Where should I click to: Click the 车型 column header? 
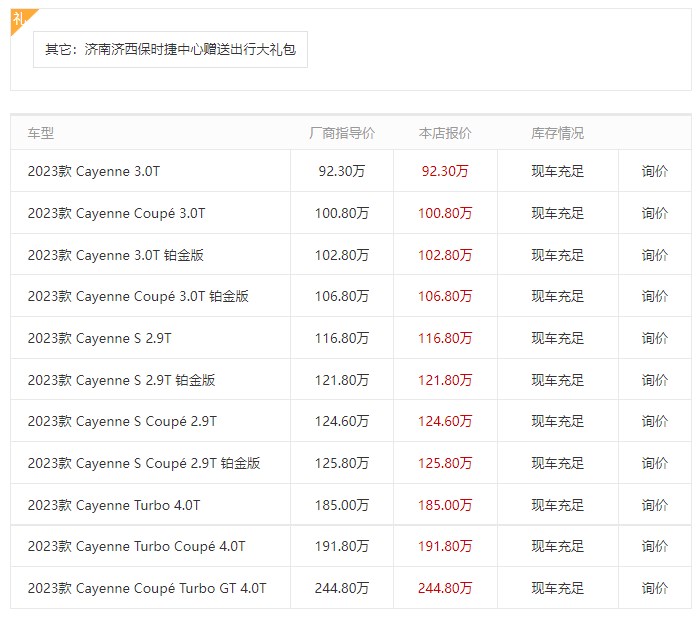[41, 133]
